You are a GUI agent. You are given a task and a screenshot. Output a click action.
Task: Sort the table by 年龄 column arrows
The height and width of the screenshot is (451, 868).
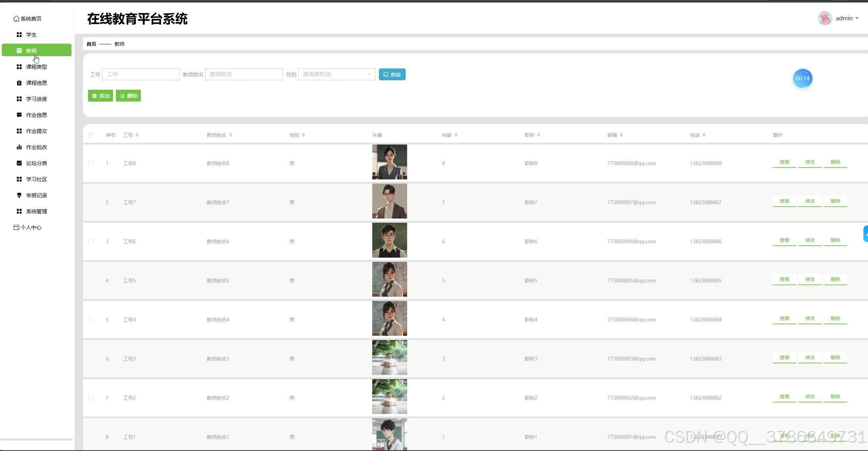point(456,135)
